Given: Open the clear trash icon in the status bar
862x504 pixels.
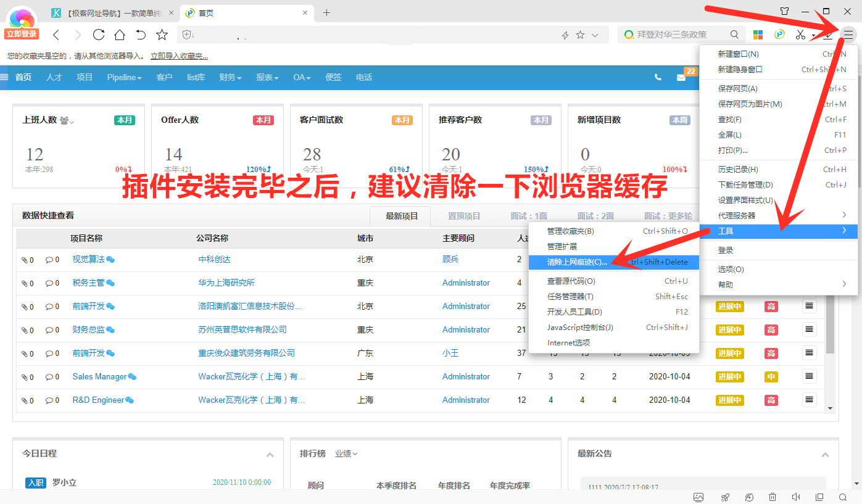Looking at the screenshot, I should [772, 497].
